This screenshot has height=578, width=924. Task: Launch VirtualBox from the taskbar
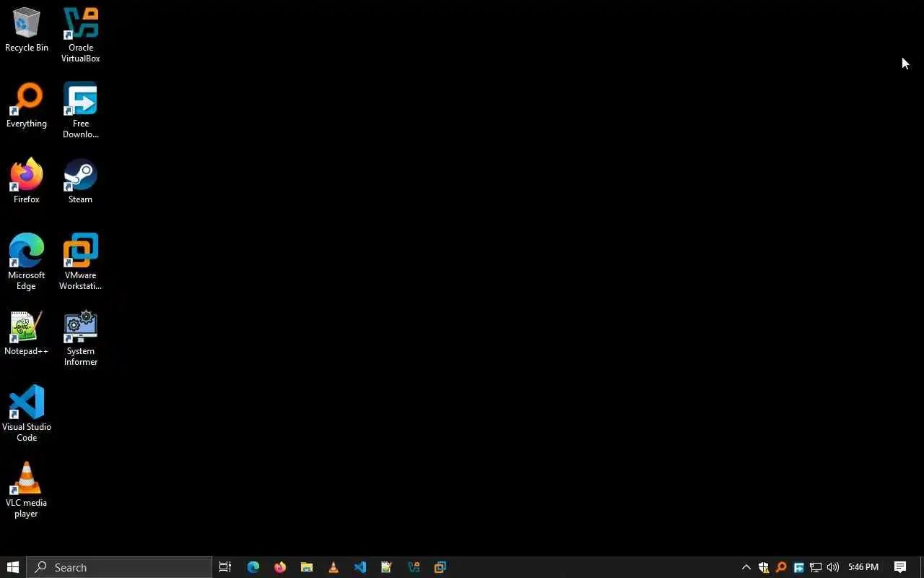click(x=414, y=567)
